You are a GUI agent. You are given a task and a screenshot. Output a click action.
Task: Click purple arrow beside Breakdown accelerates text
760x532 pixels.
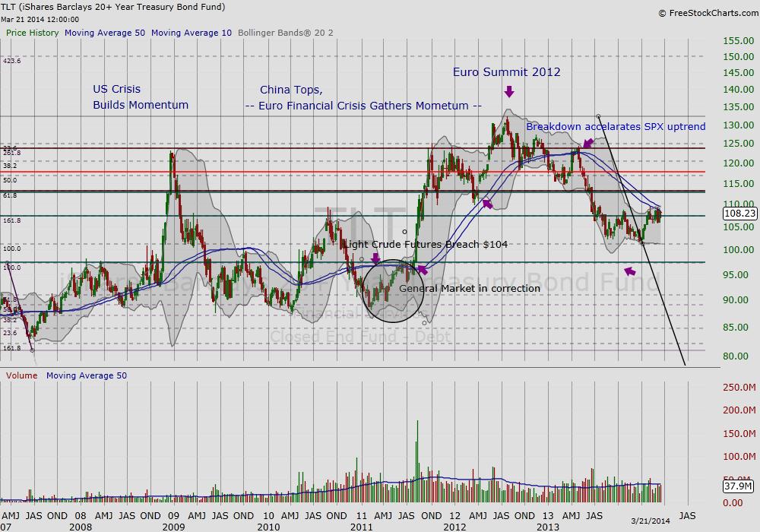coord(588,143)
